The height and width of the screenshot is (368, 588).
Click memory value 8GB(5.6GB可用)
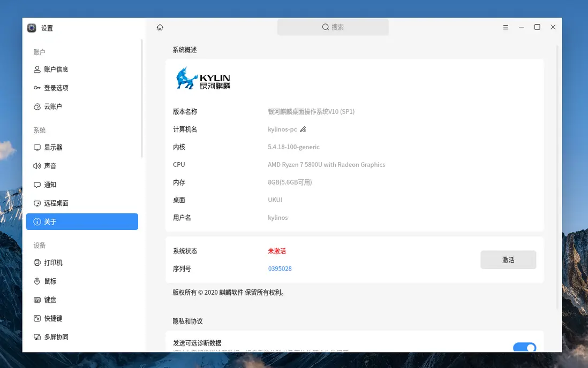tap(290, 182)
